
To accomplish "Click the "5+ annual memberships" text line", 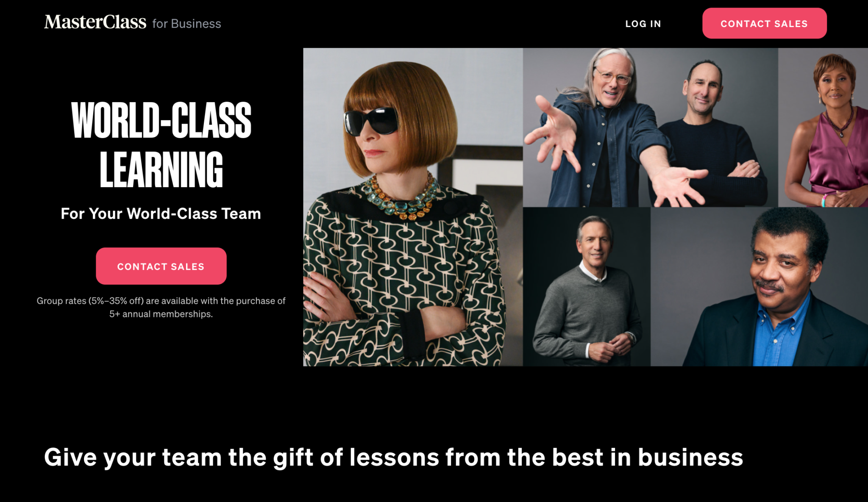I will click(161, 314).
